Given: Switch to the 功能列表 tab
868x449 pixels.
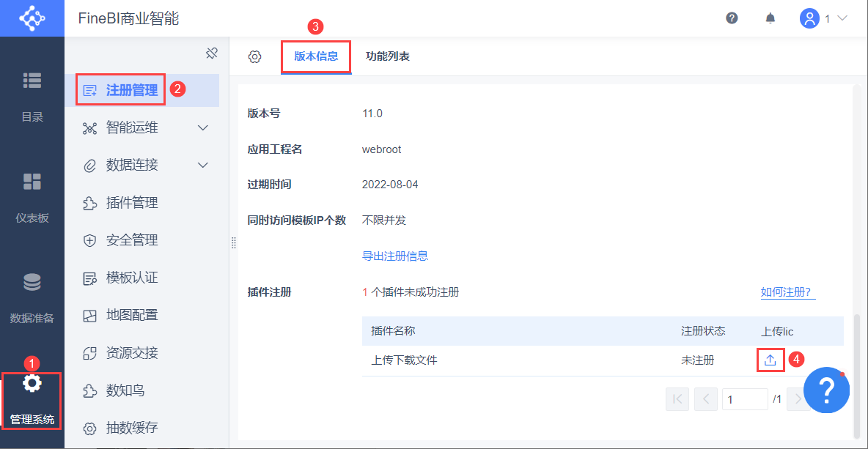Looking at the screenshot, I should (388, 56).
